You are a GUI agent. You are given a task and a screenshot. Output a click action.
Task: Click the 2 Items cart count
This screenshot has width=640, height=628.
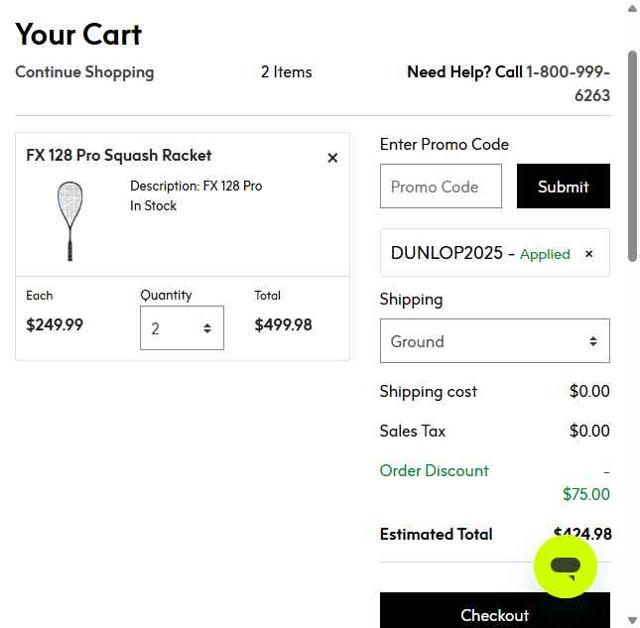click(286, 72)
